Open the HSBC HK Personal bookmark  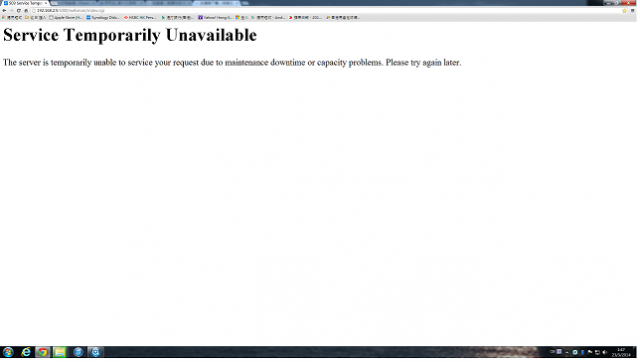140,18
